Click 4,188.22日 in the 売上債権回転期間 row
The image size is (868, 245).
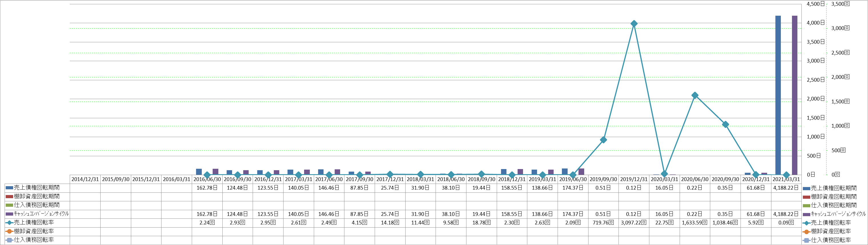pyautogui.click(x=786, y=188)
